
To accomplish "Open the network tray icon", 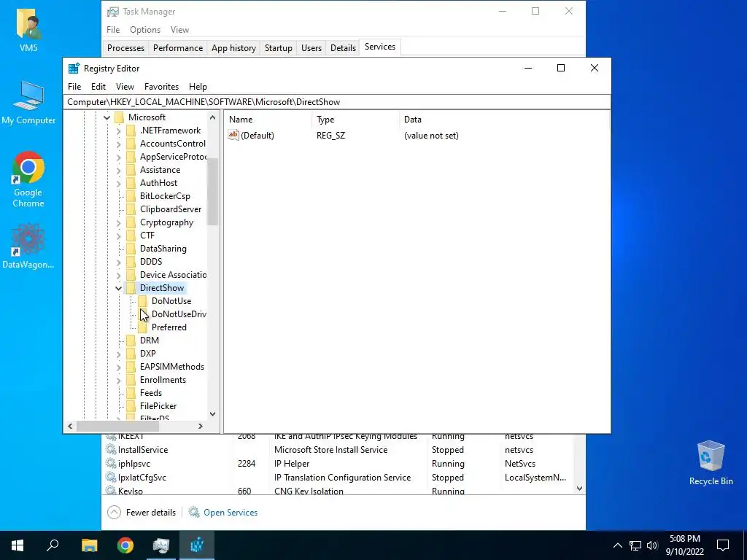I will (x=635, y=545).
